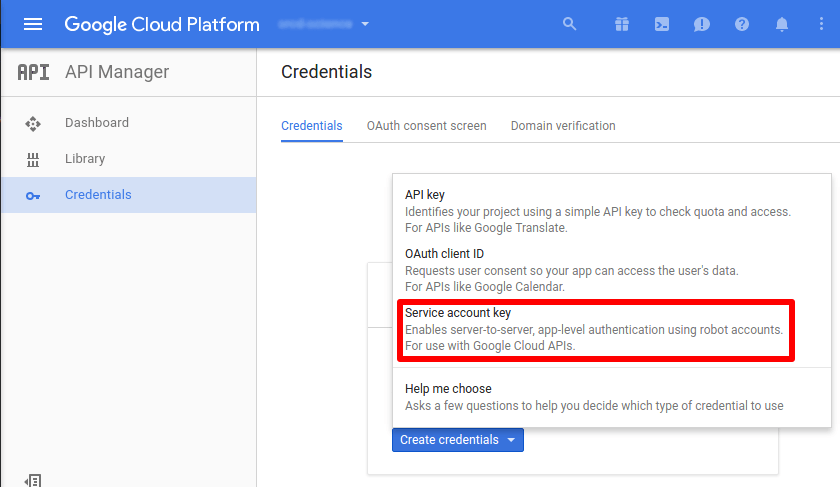Screen dimensions: 840x487
Task: Open the Create credentials dropdown button
Action: click(x=458, y=440)
